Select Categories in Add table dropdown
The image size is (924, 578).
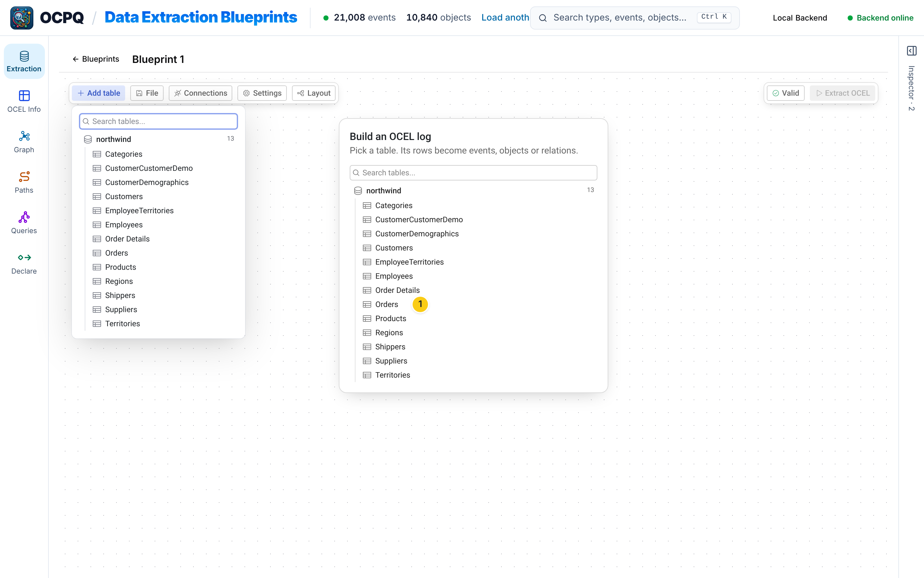click(x=163, y=154)
